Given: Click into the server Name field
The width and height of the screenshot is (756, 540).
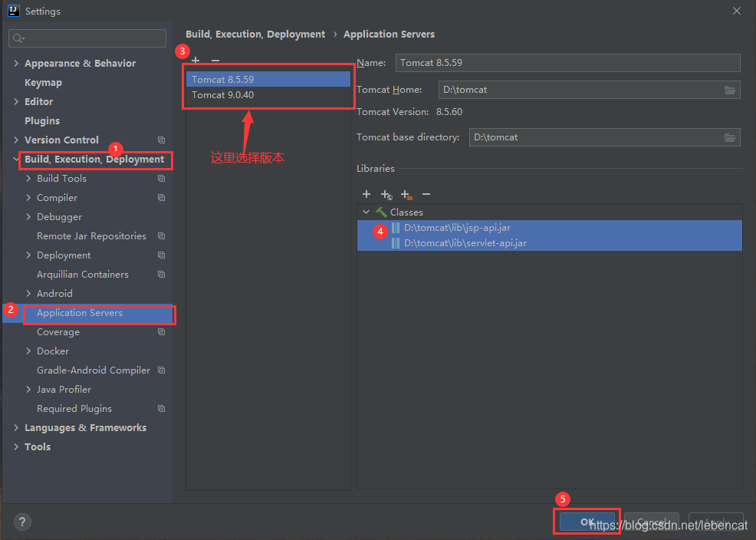Looking at the screenshot, I should [x=568, y=63].
